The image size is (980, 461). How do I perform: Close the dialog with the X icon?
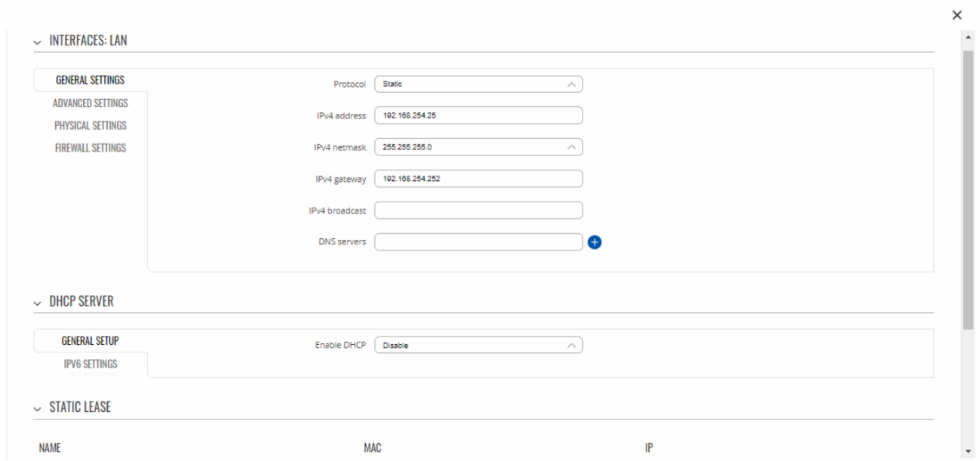(x=957, y=15)
